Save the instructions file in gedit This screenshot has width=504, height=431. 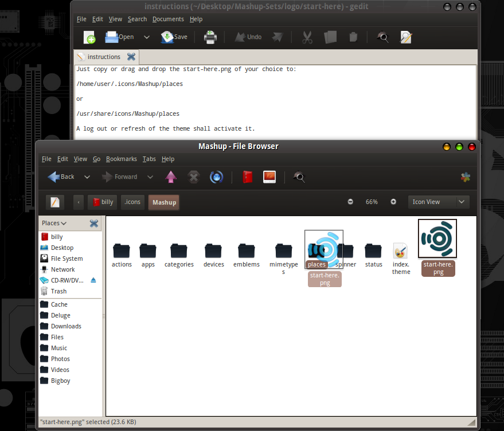[174, 37]
